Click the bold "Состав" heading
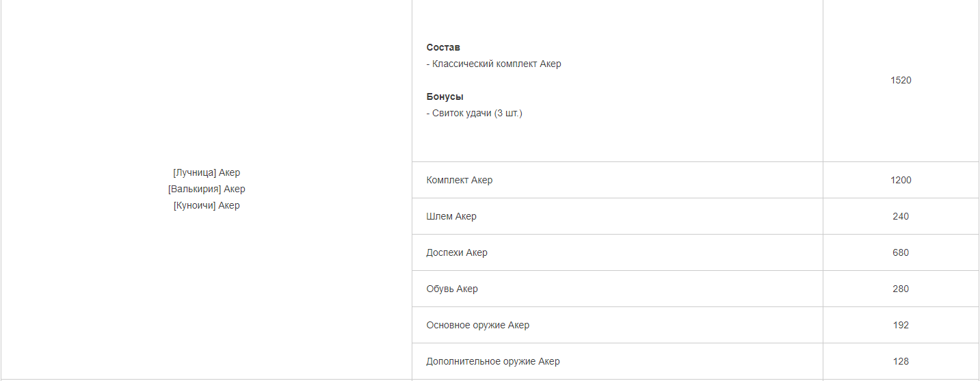This screenshot has height=381, width=980. (443, 47)
